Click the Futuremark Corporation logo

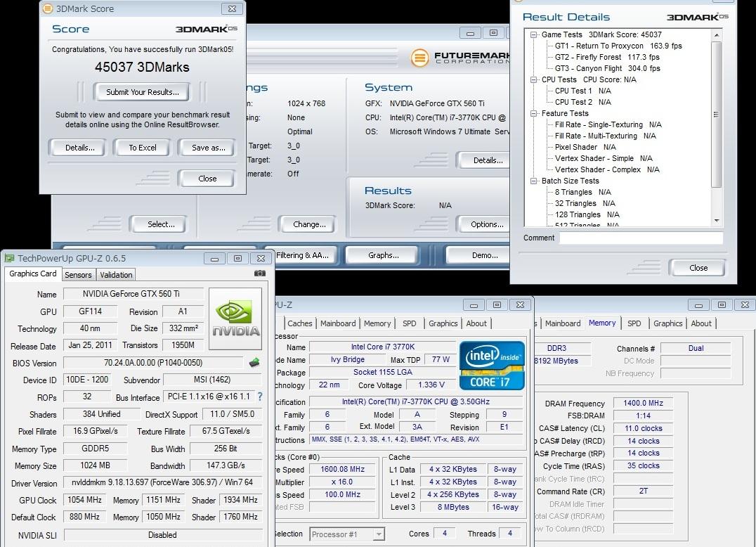click(460, 58)
